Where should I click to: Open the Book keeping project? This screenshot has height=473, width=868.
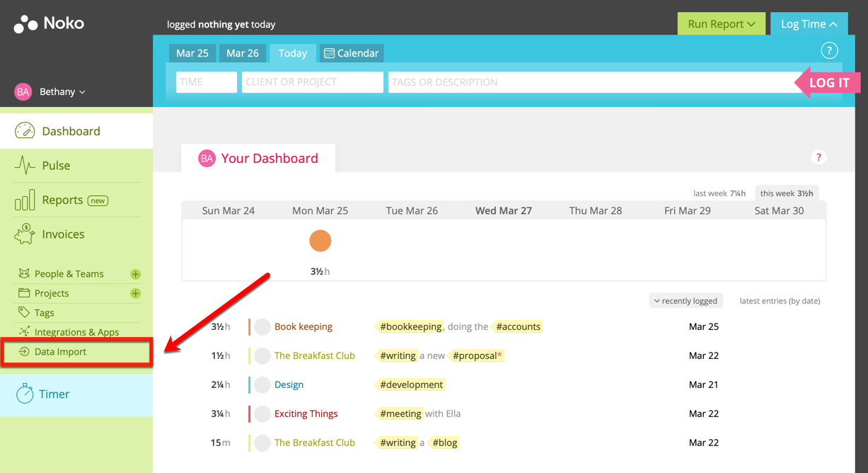click(303, 326)
